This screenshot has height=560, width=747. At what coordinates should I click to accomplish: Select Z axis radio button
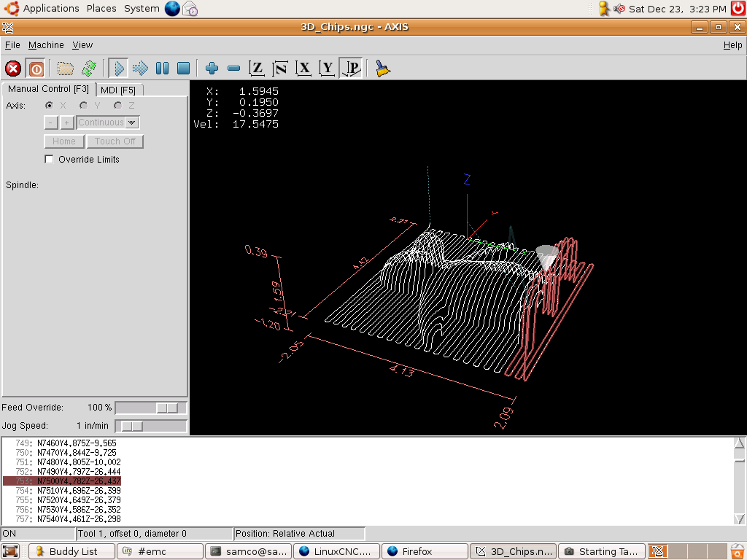[x=117, y=105]
